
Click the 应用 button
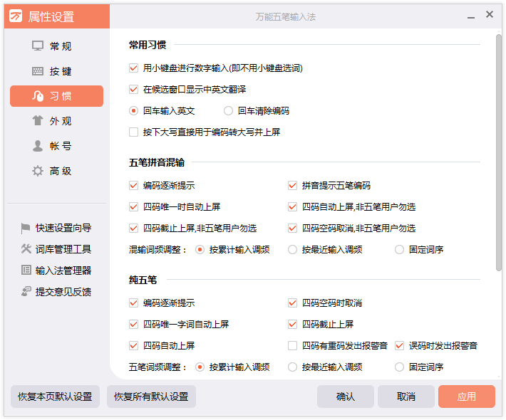click(x=466, y=397)
